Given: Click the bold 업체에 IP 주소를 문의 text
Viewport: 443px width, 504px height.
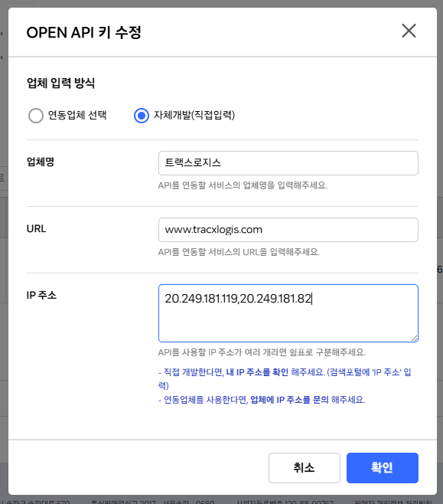Looking at the screenshot, I should click(x=289, y=400).
